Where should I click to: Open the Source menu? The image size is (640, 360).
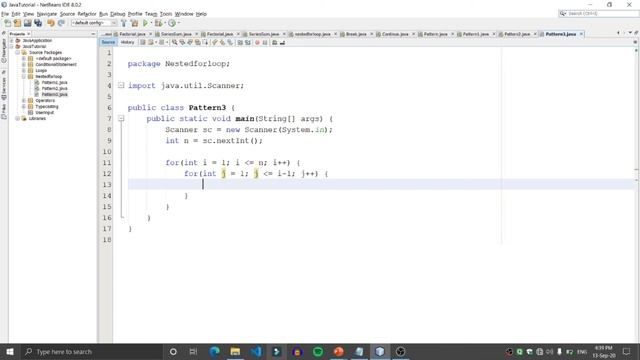coord(67,14)
